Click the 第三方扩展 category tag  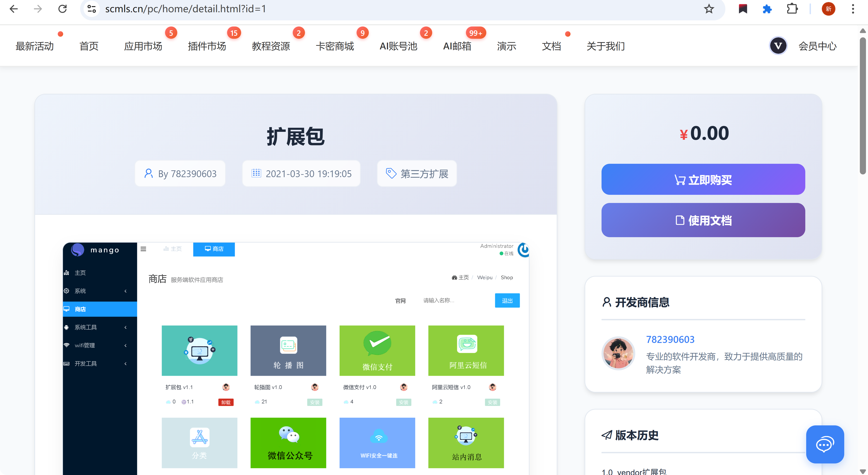(x=417, y=174)
